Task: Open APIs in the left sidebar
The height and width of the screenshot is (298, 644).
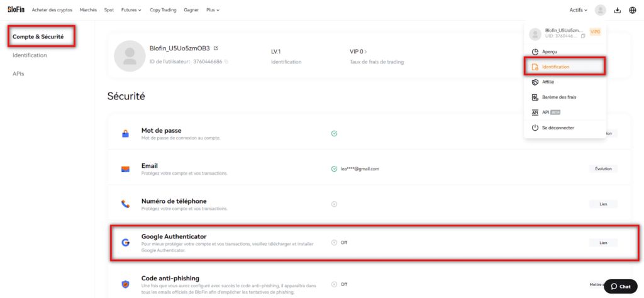Action: [19, 74]
